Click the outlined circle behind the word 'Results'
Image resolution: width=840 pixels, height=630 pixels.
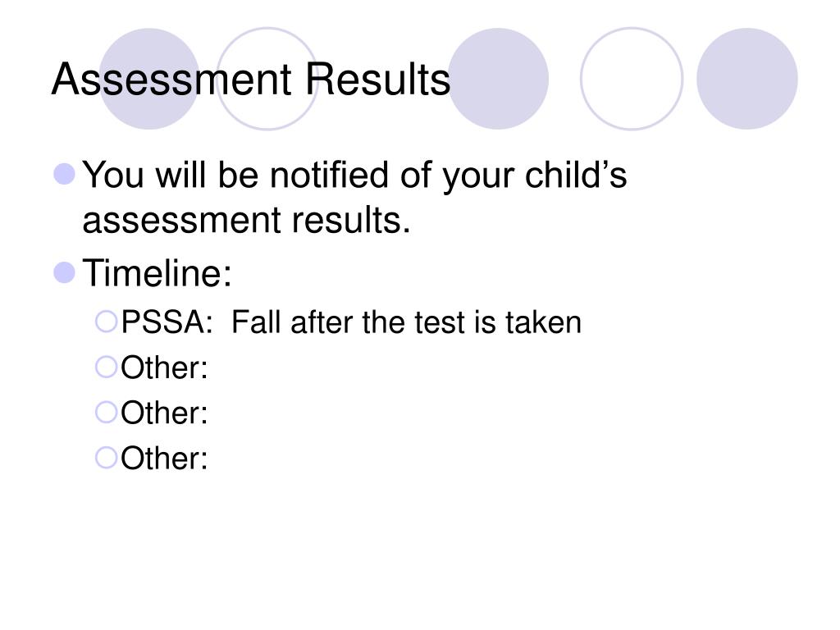267,79
